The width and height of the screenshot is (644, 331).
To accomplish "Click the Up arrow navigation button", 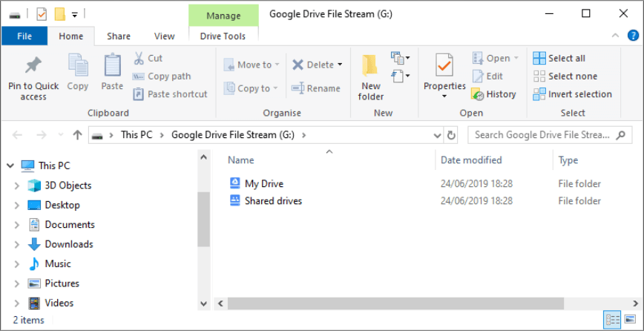I will point(77,134).
